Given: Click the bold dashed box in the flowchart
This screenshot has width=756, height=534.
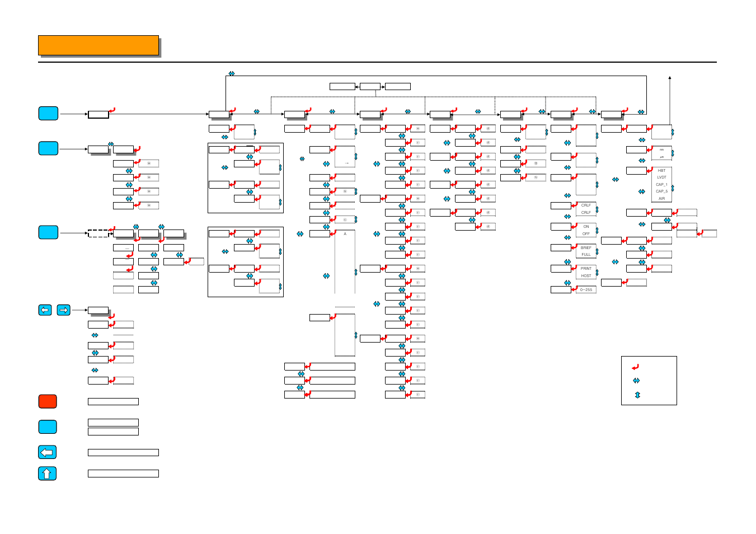Looking at the screenshot, I should tap(98, 233).
